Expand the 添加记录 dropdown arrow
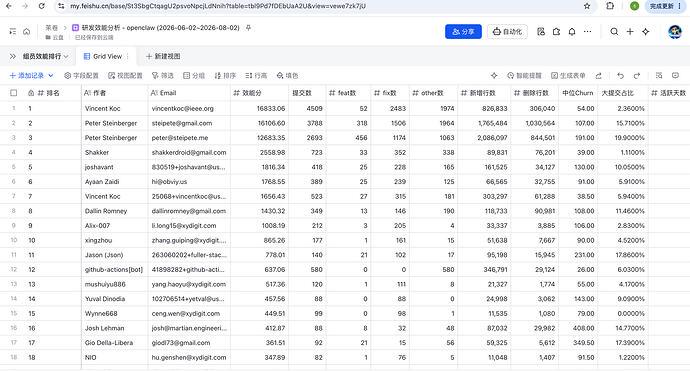Screen dimensions: 690x371 [x=51, y=76]
